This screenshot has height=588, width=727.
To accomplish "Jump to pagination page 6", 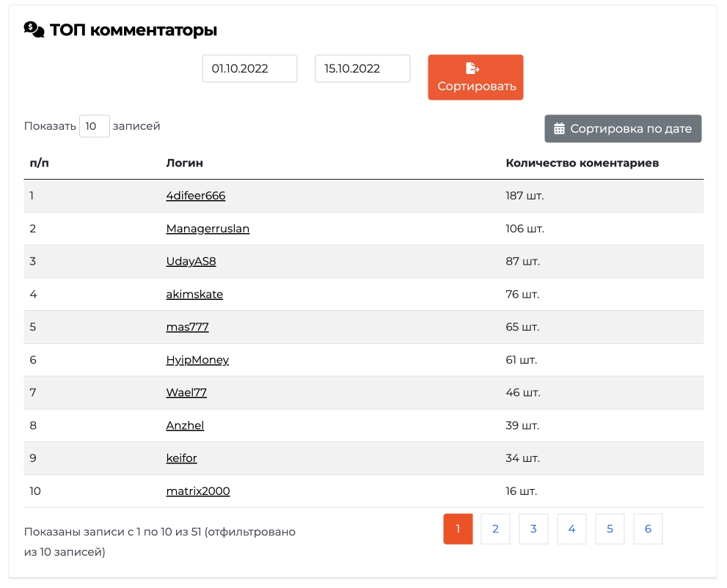I will click(648, 529).
